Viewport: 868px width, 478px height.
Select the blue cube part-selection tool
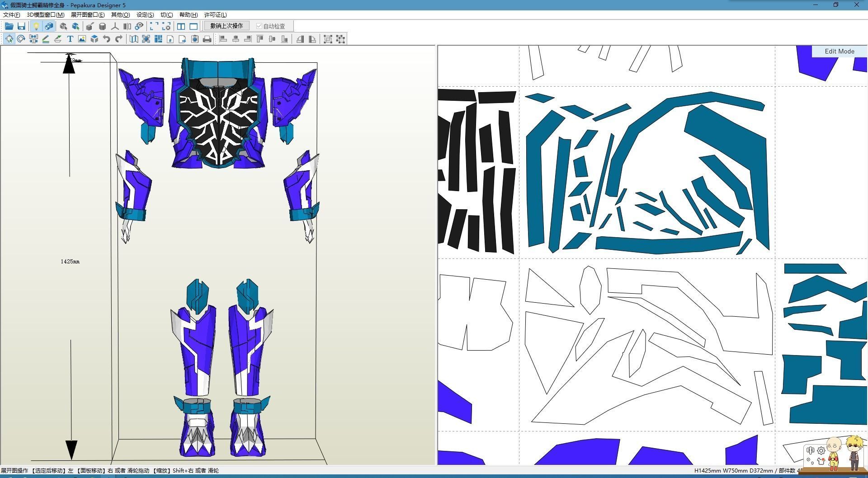click(75, 26)
